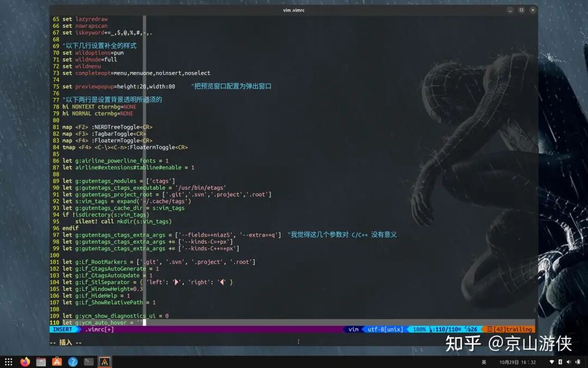The height and width of the screenshot is (368, 588).
Task: Click the battery status icon
Action: [578, 362]
